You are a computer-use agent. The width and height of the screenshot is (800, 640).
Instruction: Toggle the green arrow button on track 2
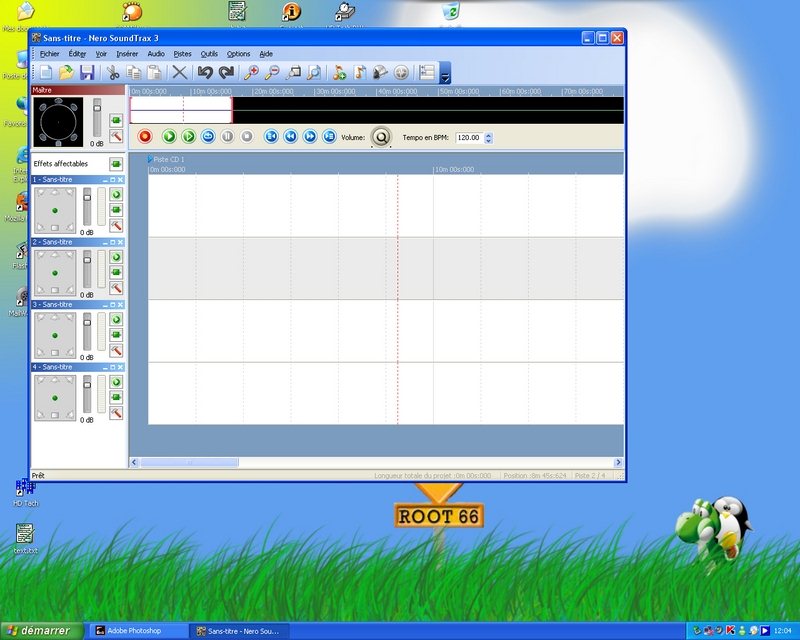[116, 257]
